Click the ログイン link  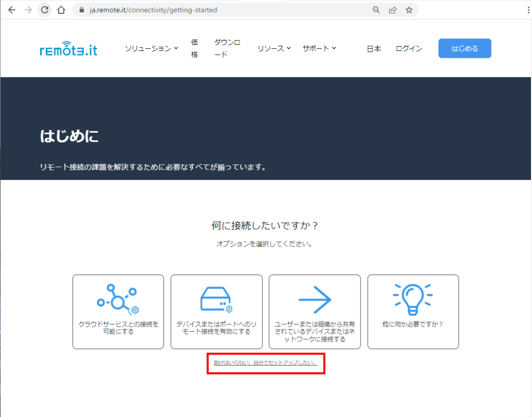(x=409, y=48)
